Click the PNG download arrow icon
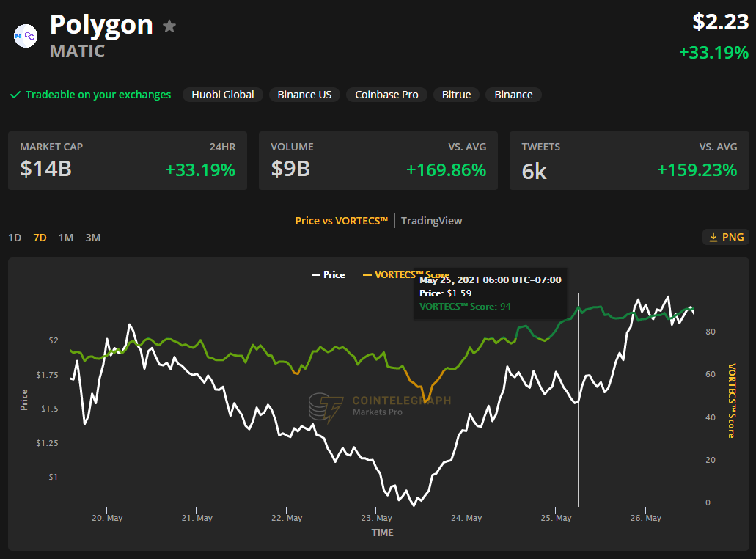Screen dimensions: 756x559 coord(713,237)
